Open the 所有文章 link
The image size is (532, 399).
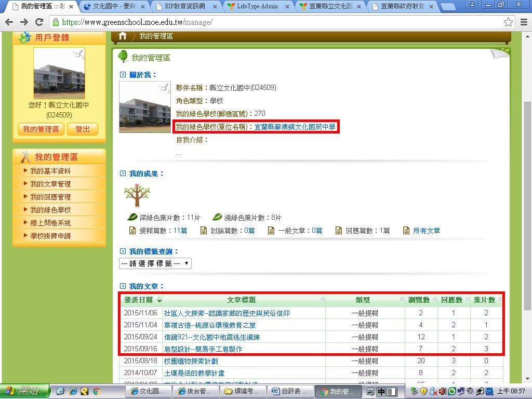coord(426,231)
